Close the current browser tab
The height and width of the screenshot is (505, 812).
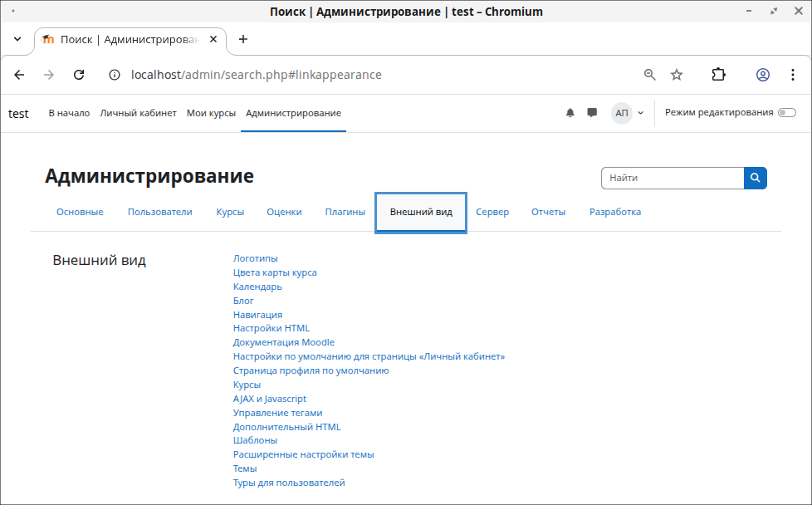coord(215,39)
